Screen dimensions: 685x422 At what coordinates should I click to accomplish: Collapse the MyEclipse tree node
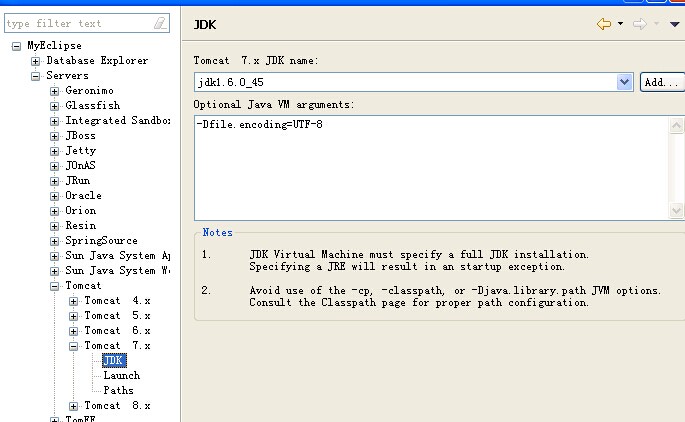(16, 46)
